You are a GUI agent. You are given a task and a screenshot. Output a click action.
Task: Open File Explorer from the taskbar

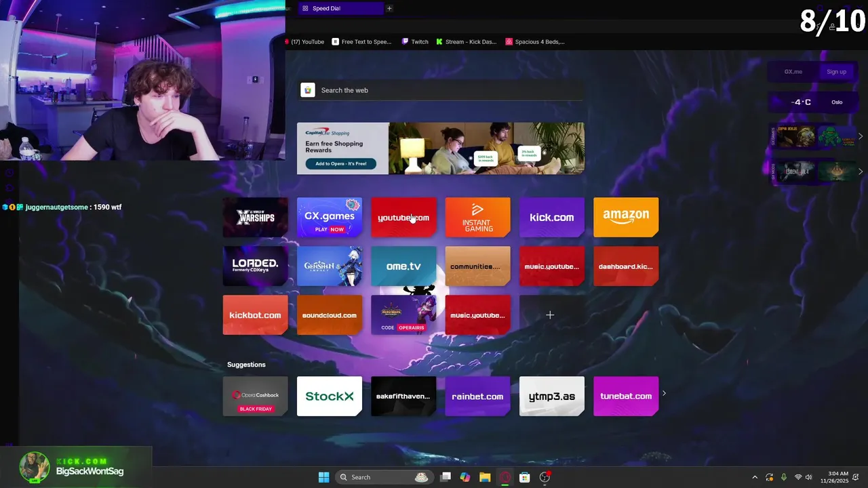[x=485, y=477]
